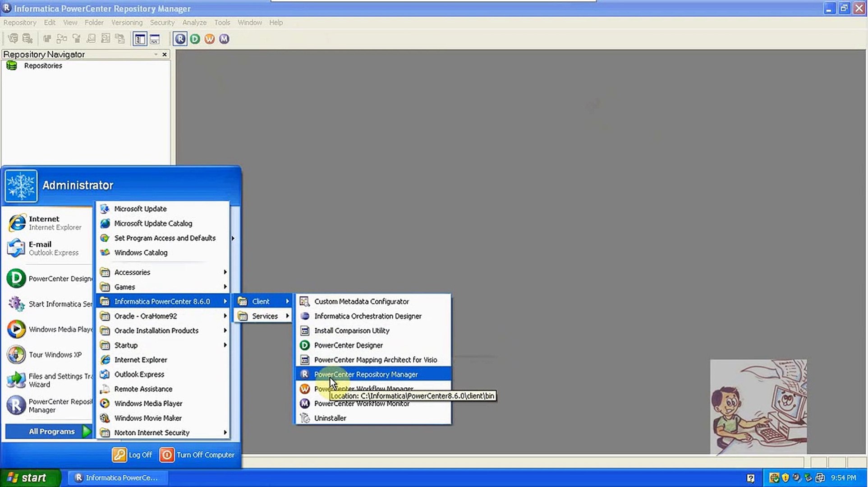The height and width of the screenshot is (487, 868).
Task: Open the Folder menu
Action: pyautogui.click(x=94, y=23)
